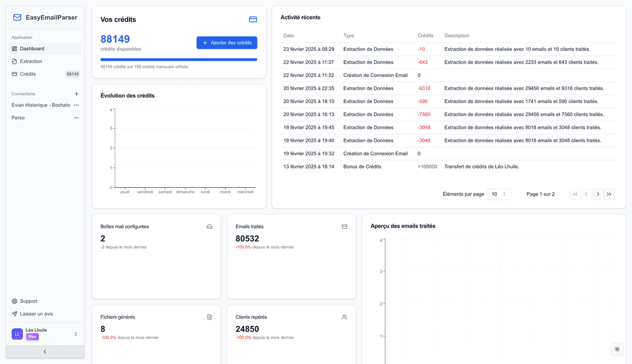
Task: Click Transfert de crédits de Léo Lhuile
Action: pyautogui.click(x=482, y=166)
